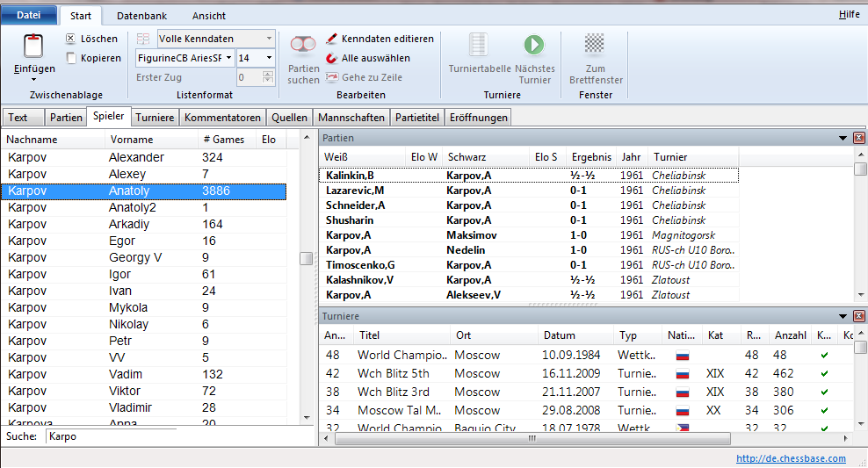Click Alle auswählen magnet icon

[331, 58]
